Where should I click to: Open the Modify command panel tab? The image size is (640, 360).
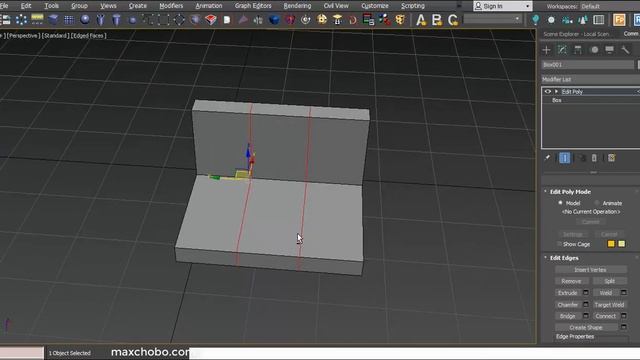[x=562, y=50]
